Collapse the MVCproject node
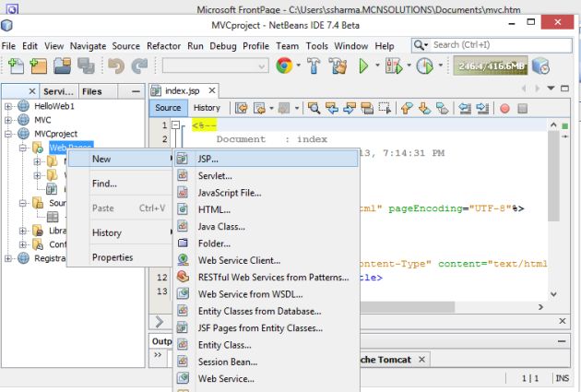The height and width of the screenshot is (392, 581). click(x=7, y=134)
